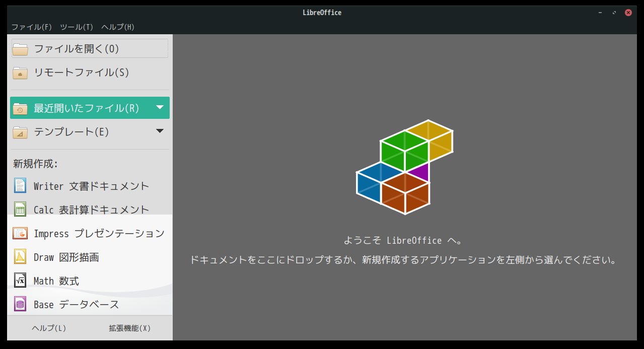Create a new Writer 文書ドキュメント
This screenshot has width=644, height=349.
coord(90,186)
